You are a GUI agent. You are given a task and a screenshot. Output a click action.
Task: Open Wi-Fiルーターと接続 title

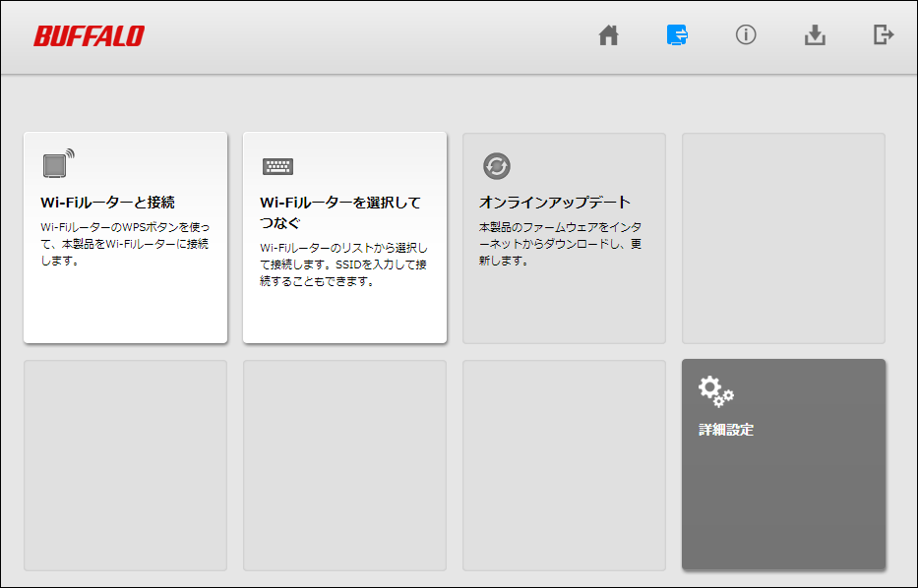point(107,203)
